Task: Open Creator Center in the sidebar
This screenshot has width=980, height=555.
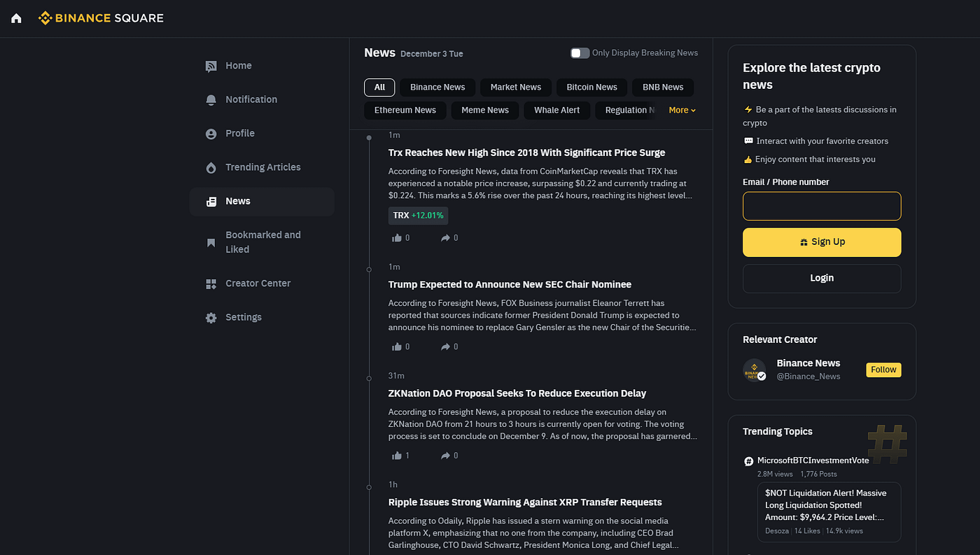Action: [x=262, y=283]
